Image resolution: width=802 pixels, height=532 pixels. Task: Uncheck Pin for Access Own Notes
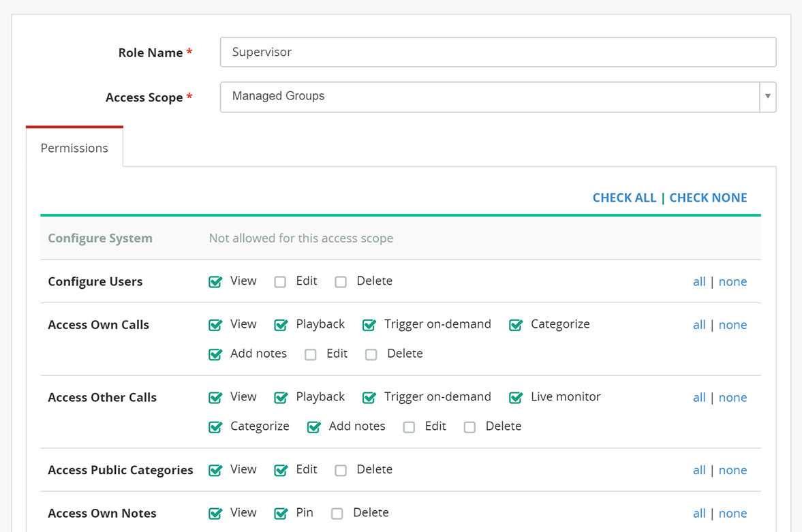pos(281,514)
